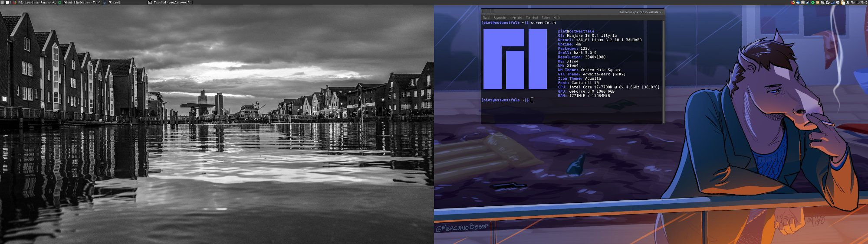868x244 pixels.
Task: Open the Bearbeiten menu in Terminal
Action: click(501, 18)
